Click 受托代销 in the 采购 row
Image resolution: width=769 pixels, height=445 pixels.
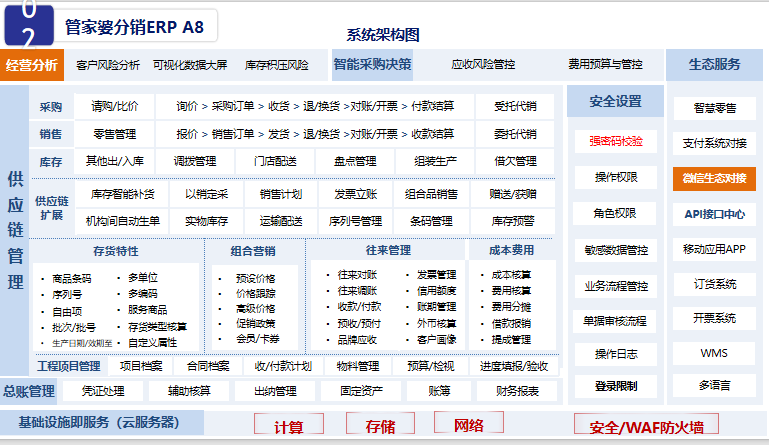[515, 106]
